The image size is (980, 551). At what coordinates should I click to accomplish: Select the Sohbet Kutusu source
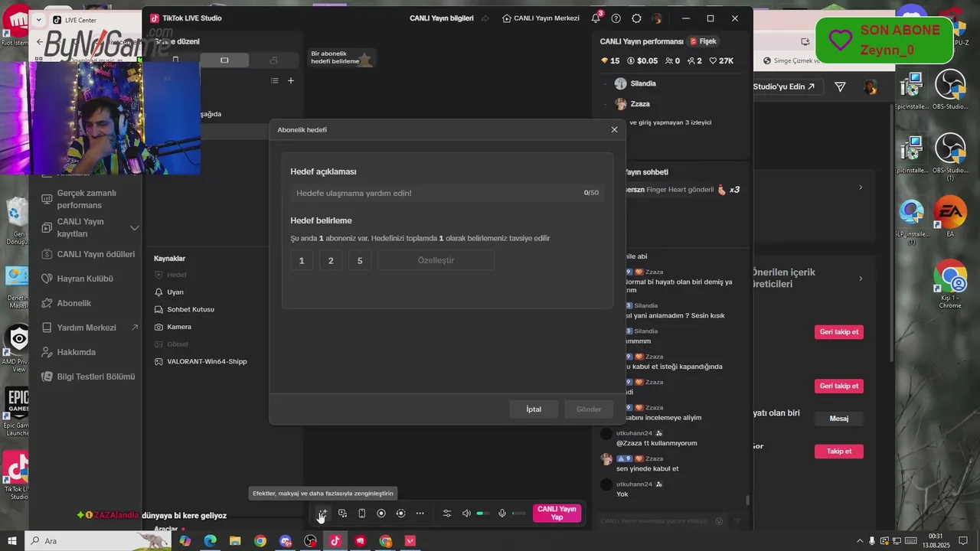click(190, 310)
